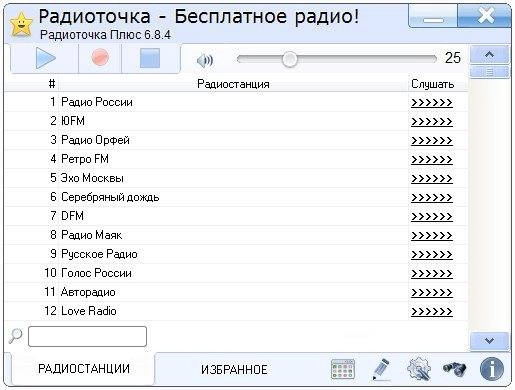Click the volume slider handle
Image resolution: width=515 pixels, height=390 pixels.
click(289, 59)
